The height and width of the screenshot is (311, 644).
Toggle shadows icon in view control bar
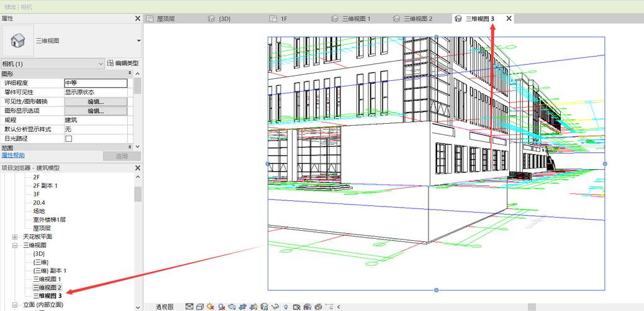[221, 307]
